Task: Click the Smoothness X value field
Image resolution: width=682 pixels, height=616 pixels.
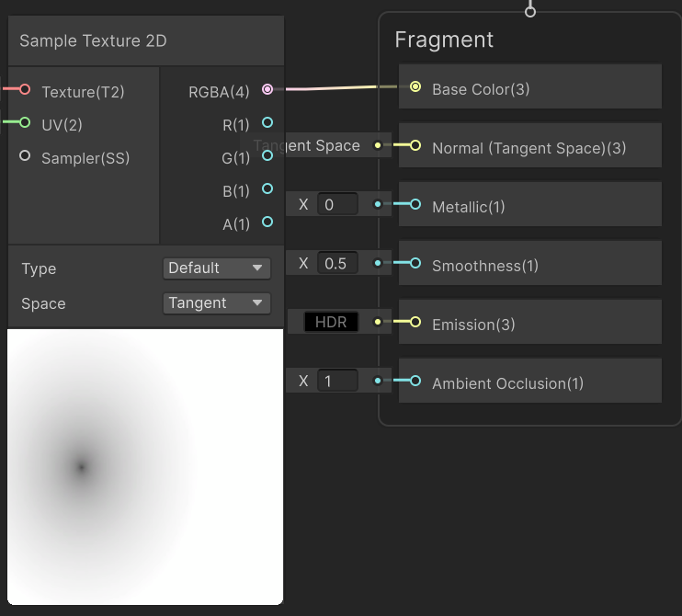Action: [x=337, y=263]
